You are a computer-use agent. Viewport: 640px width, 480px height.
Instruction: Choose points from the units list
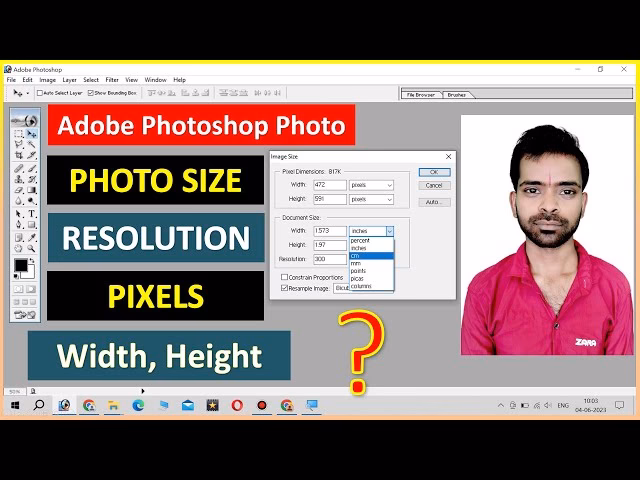click(x=371, y=271)
